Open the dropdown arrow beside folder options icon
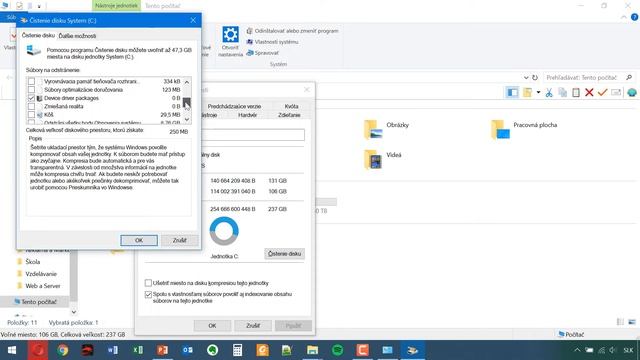The width and height of the screenshot is (640, 360). point(538,93)
